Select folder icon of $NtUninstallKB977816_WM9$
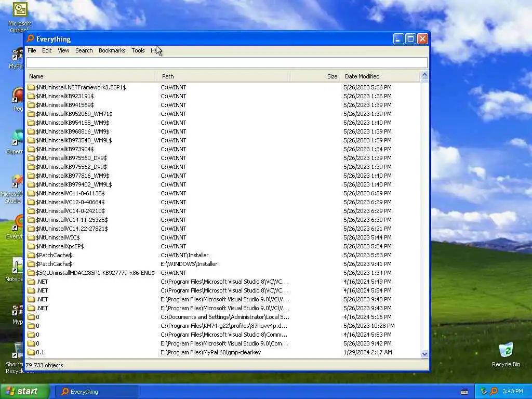 pyautogui.click(x=31, y=176)
